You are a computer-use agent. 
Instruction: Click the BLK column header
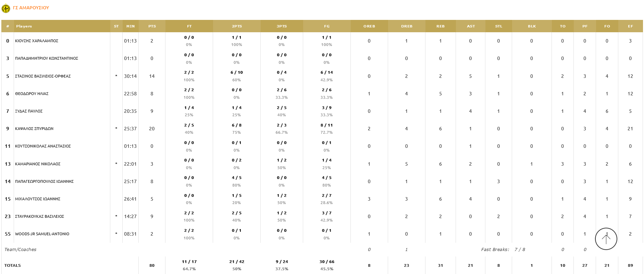[x=531, y=26]
